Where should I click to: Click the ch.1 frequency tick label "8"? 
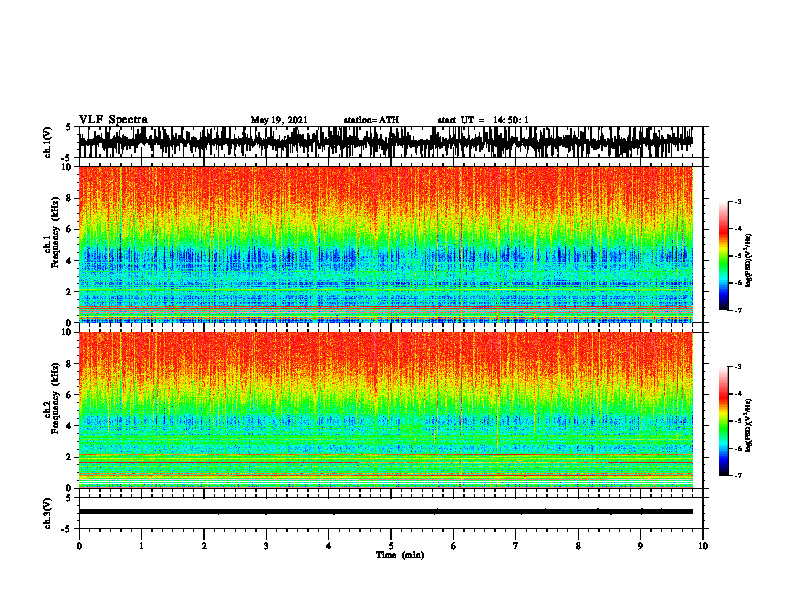pos(70,198)
